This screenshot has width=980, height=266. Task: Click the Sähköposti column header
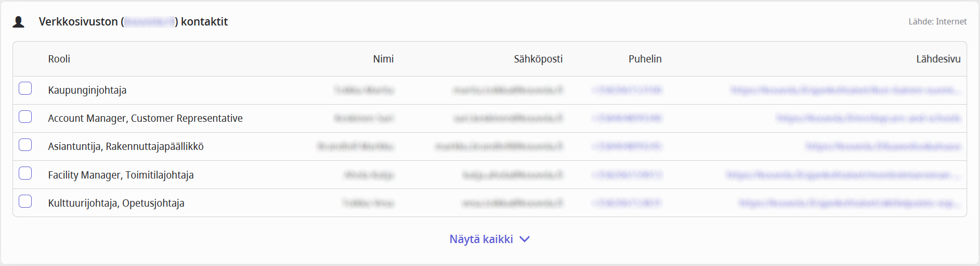pyautogui.click(x=538, y=59)
